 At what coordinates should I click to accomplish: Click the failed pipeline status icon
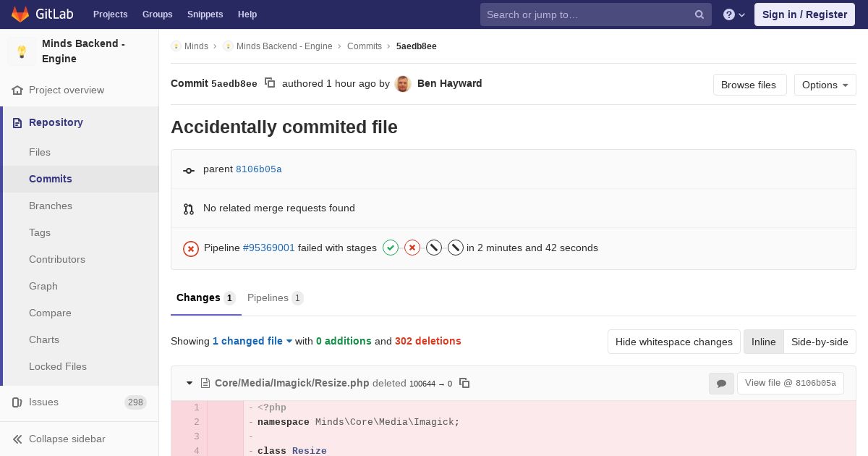tap(191, 248)
